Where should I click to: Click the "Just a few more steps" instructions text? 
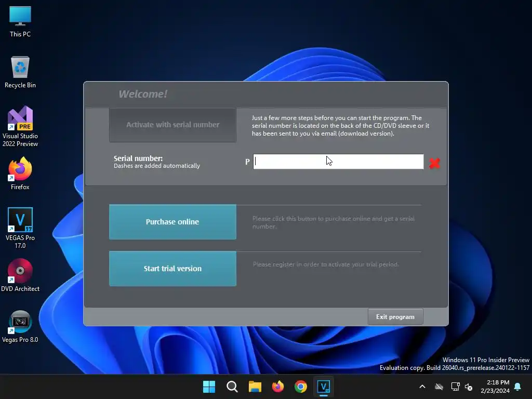click(340, 126)
